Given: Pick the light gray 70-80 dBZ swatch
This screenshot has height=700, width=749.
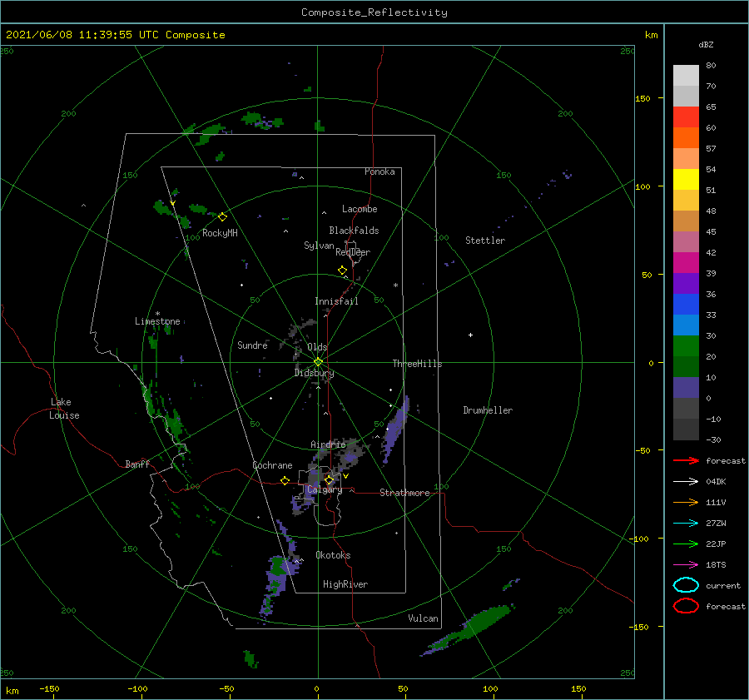Looking at the screenshot, I should click(x=686, y=76).
